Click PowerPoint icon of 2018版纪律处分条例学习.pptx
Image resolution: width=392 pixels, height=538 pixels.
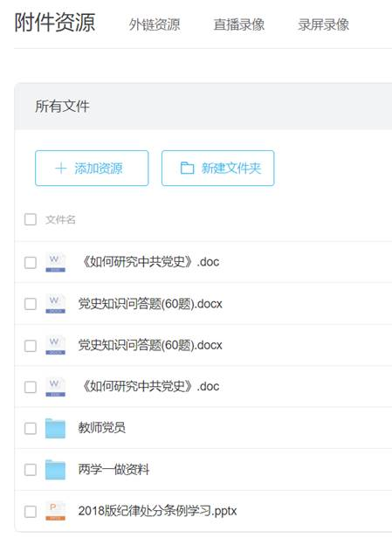[x=55, y=511]
